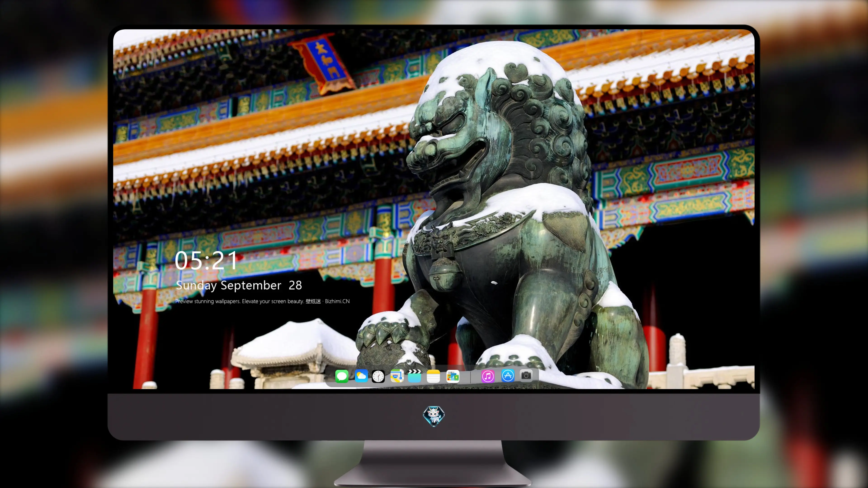This screenshot has height=488, width=868.
Task: Click the 05:21 clock display
Action: coord(206,260)
